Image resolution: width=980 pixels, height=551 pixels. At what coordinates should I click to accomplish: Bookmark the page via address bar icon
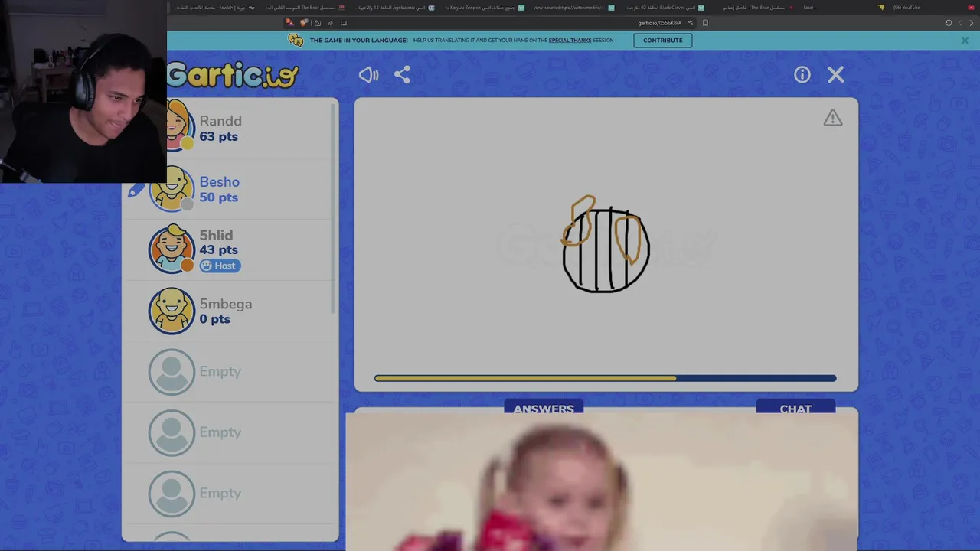click(x=705, y=23)
